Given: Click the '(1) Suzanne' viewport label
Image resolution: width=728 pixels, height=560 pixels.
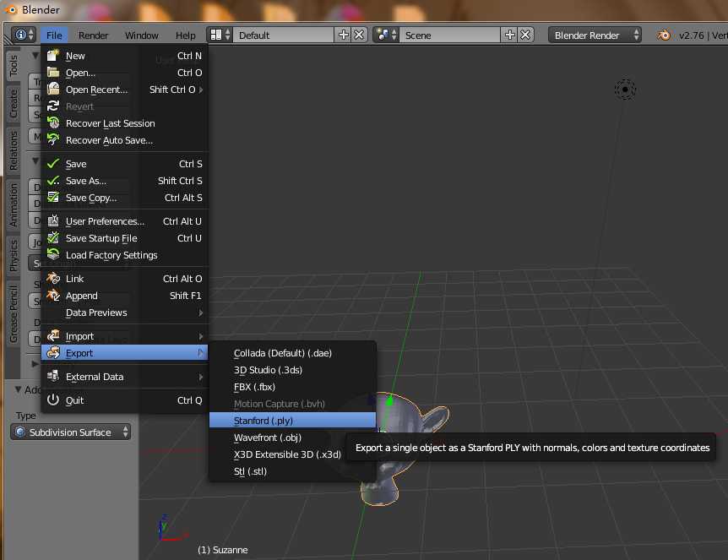Looking at the screenshot, I should (222, 550).
